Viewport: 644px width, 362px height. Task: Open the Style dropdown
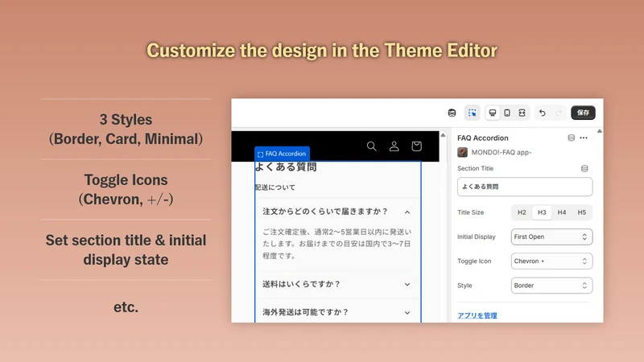coord(551,286)
